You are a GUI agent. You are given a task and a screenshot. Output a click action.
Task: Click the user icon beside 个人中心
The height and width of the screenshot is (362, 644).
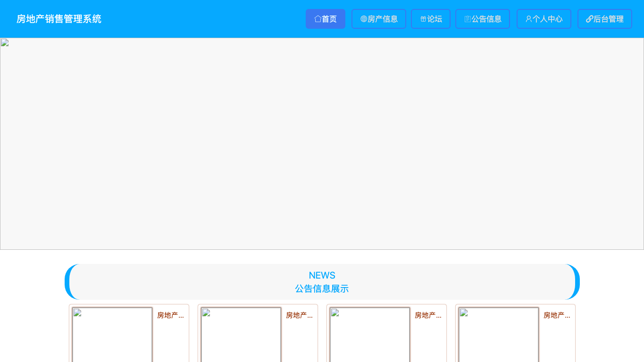529,19
